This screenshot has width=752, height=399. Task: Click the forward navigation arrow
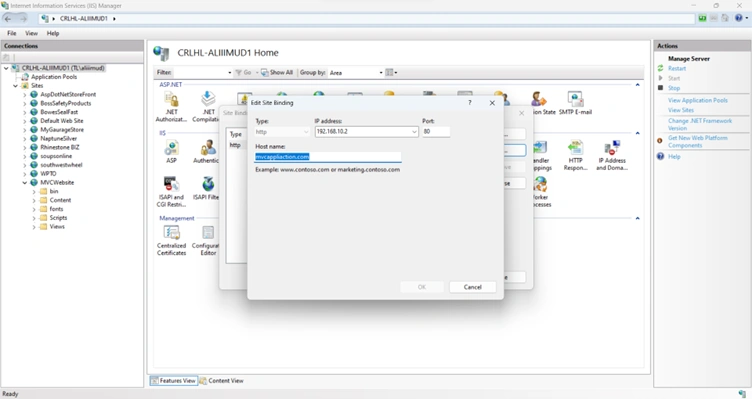coord(23,19)
